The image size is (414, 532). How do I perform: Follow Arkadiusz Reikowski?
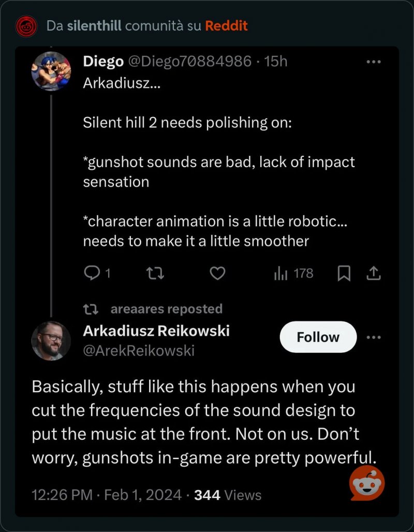(318, 337)
